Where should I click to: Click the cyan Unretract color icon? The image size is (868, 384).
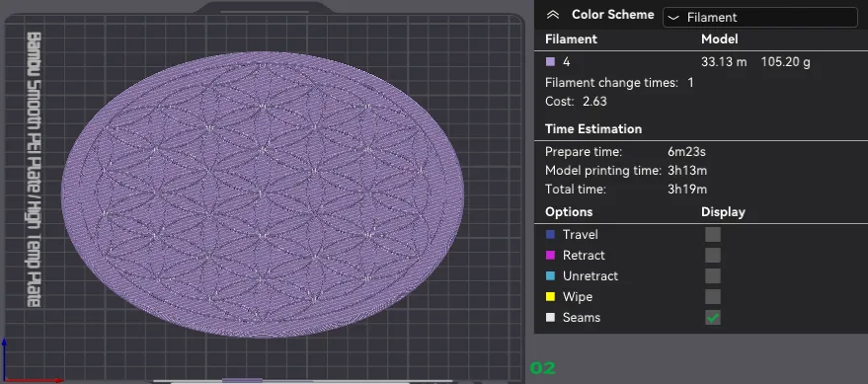click(x=550, y=276)
